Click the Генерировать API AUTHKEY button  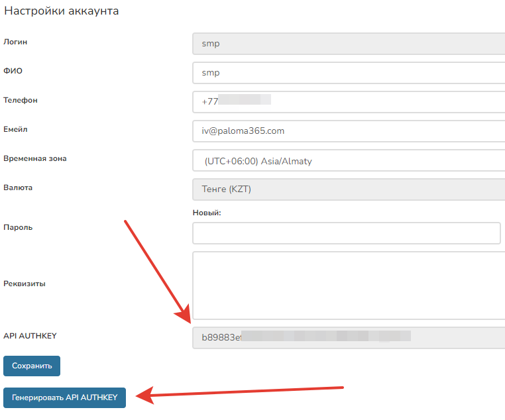click(x=64, y=397)
